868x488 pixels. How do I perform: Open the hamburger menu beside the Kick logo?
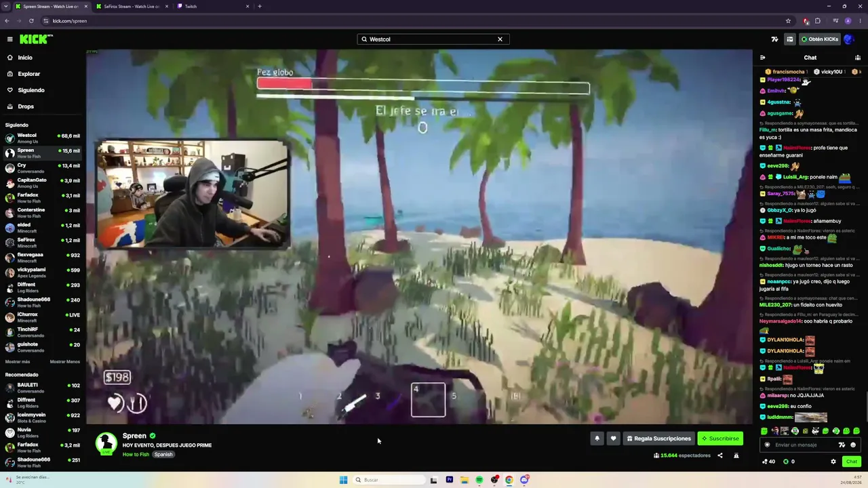(9, 39)
